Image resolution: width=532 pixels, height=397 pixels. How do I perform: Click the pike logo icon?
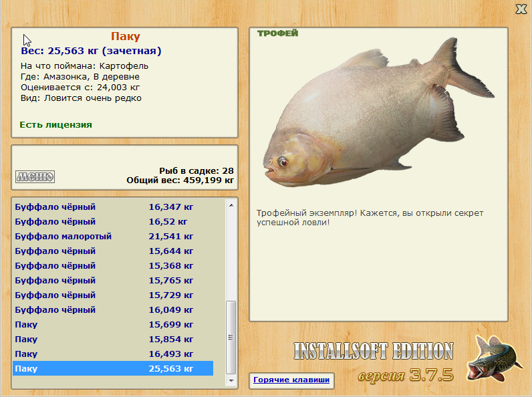click(494, 359)
